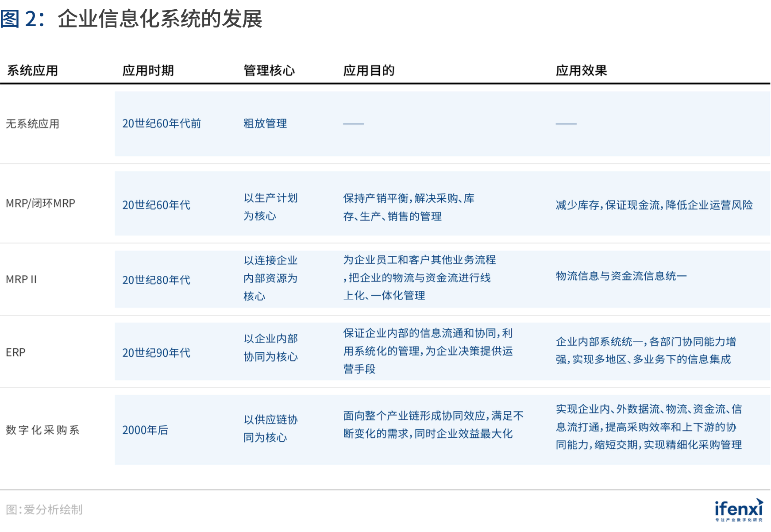
Task: Click the 20世纪80年代 cell
Action: 156,280
